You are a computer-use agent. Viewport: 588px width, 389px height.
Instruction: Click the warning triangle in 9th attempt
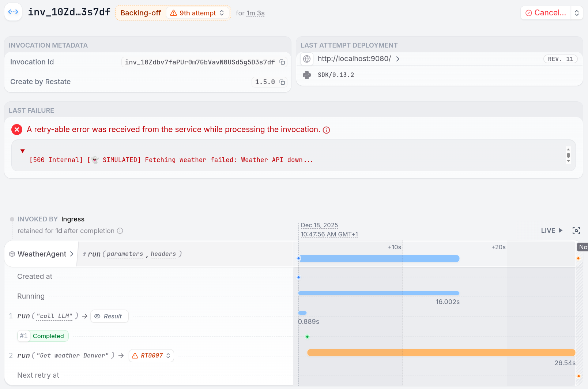[x=174, y=13]
